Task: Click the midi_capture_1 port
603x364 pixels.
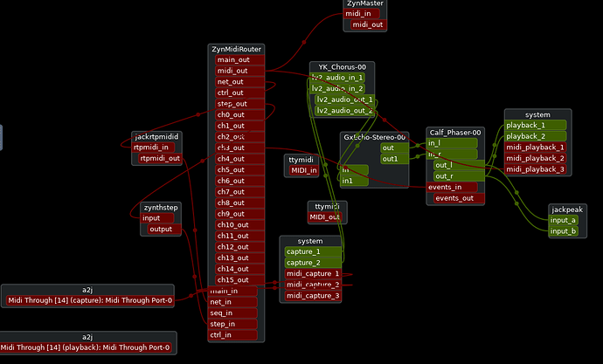Action: tap(313, 274)
